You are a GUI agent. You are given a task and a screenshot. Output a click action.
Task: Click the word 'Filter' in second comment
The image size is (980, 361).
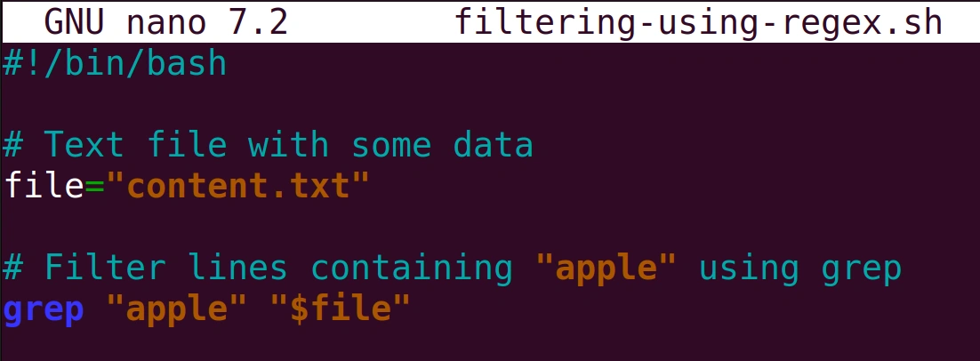click(104, 268)
